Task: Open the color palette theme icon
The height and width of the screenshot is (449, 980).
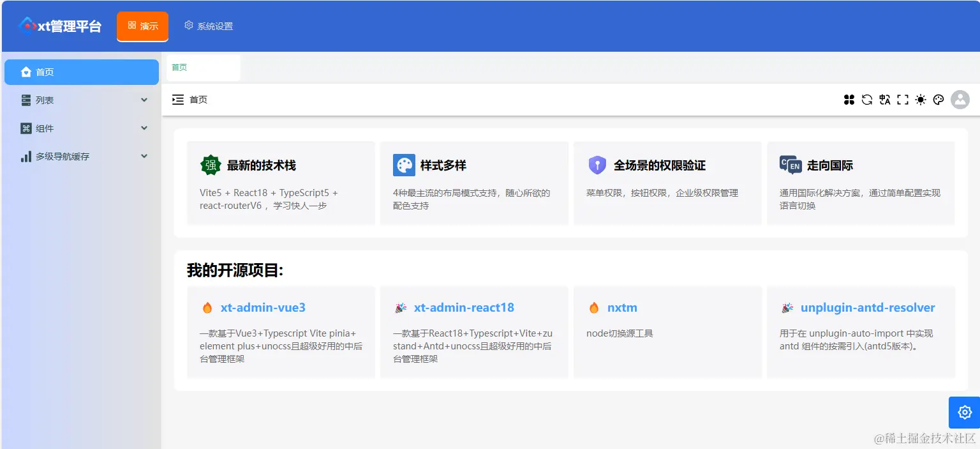Action: tap(939, 100)
